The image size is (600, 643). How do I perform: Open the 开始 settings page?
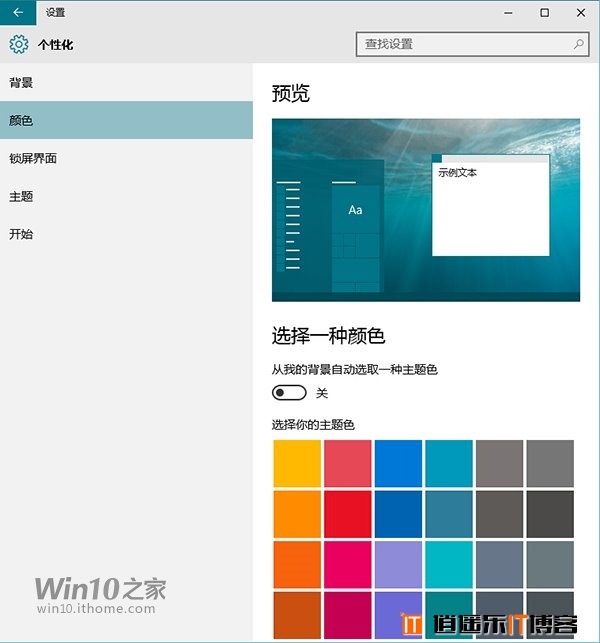(126, 234)
